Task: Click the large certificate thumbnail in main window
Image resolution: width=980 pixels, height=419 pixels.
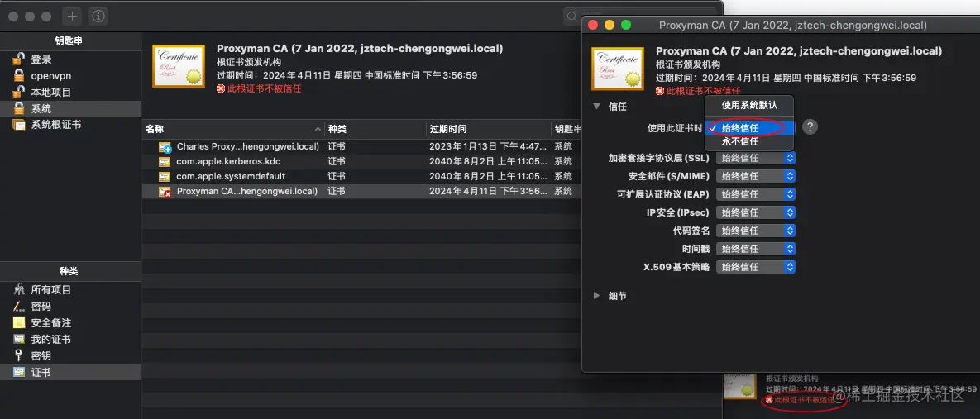Action: tap(179, 66)
